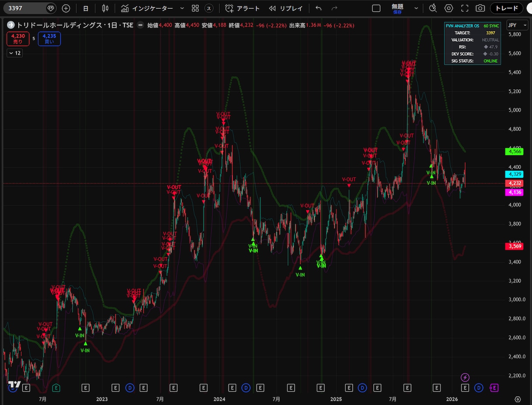This screenshot has height=405, width=532.
Task: Open the time axis settings gear
Action: click(518, 399)
